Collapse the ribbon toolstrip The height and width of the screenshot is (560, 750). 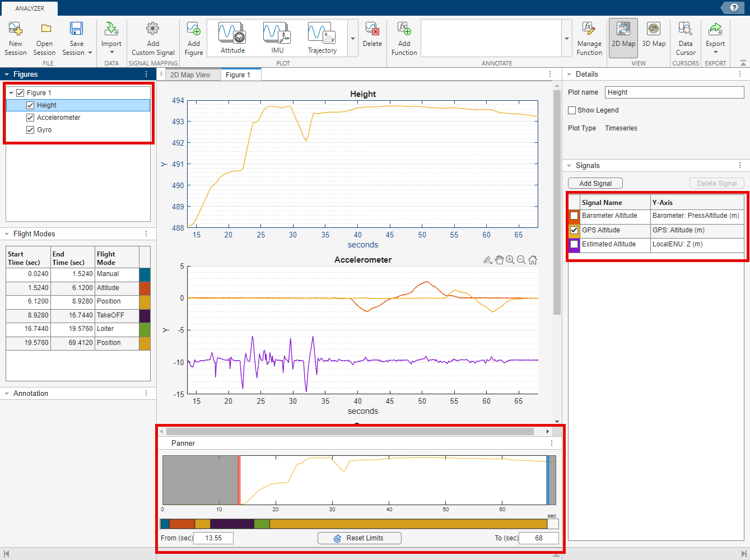tap(743, 63)
